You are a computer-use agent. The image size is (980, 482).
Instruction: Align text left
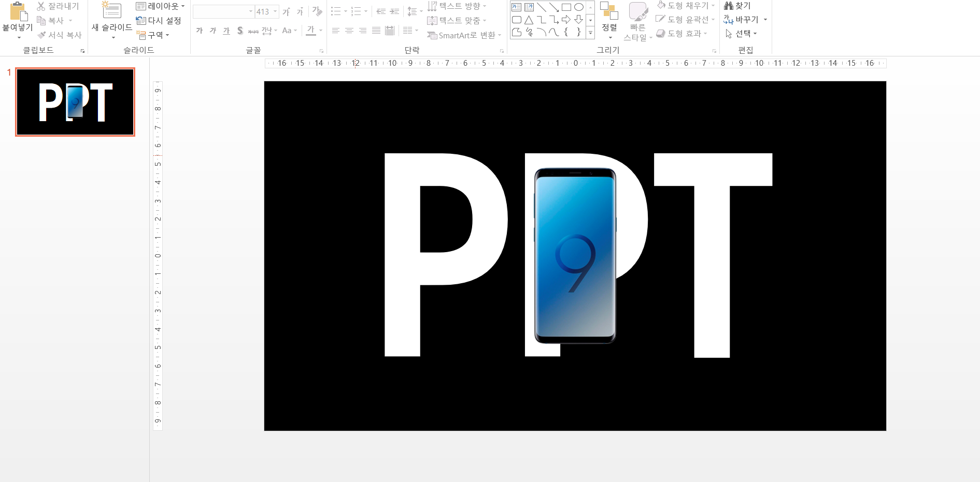pyautogui.click(x=336, y=31)
